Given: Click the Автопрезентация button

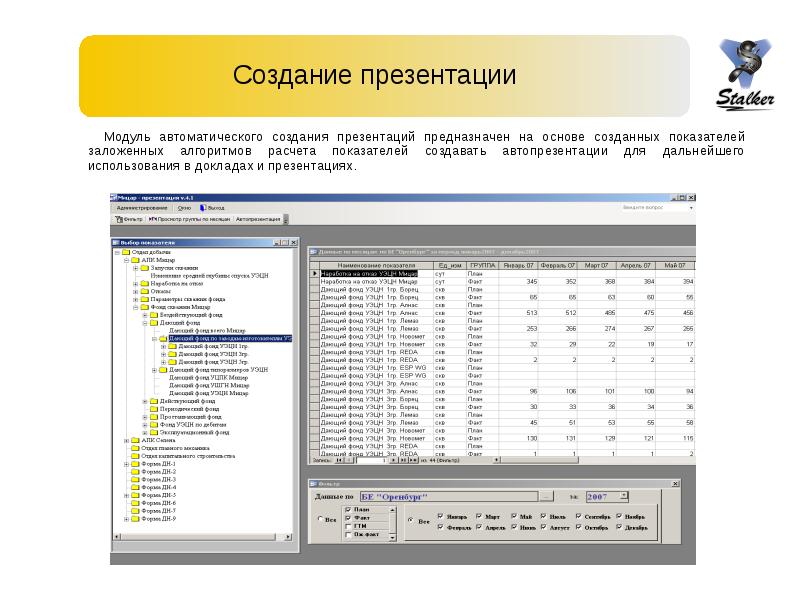Looking at the screenshot, I should [x=258, y=217].
